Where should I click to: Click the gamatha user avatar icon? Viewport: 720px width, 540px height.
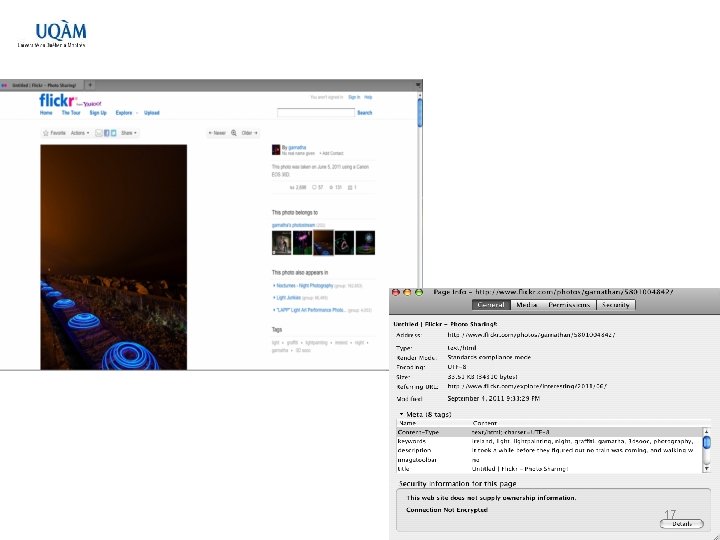click(276, 150)
